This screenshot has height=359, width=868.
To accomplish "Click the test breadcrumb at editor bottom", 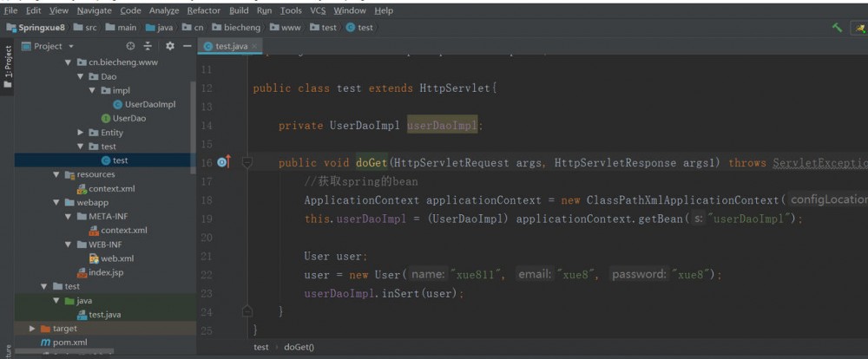I will point(260,347).
